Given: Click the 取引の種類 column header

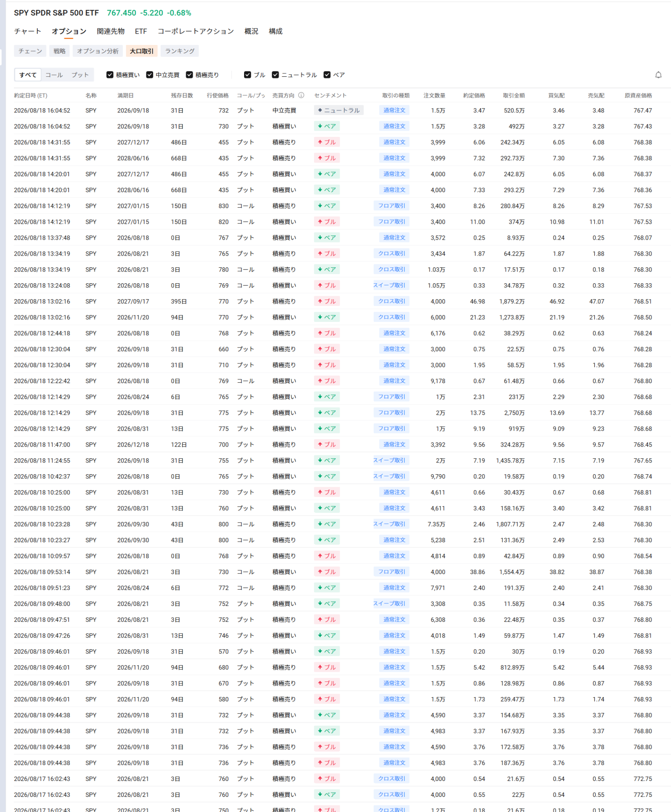Looking at the screenshot, I should (396, 95).
